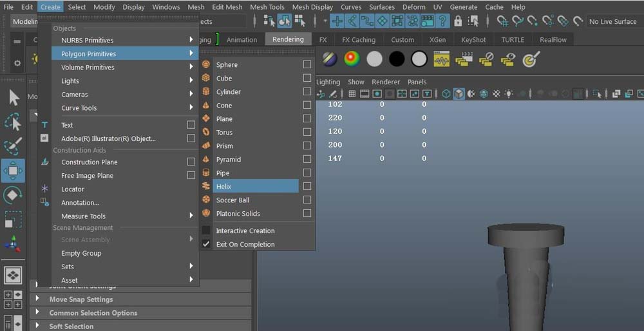Enable smooth shade all cube icon
Screen dimensions: 644x331
[459, 94]
